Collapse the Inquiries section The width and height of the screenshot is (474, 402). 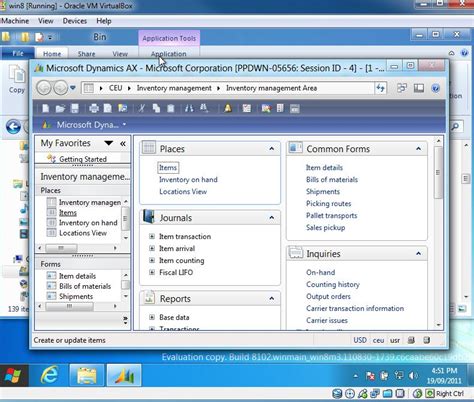point(418,254)
